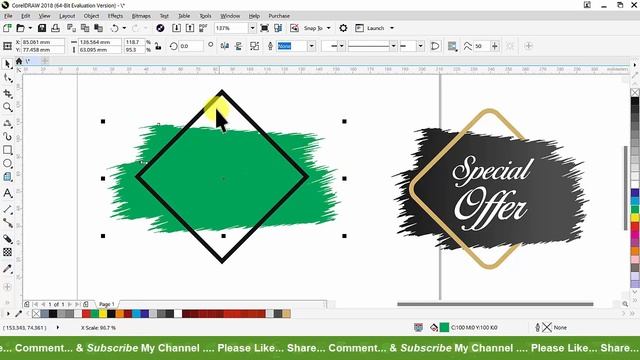This screenshot has width=640, height=360.
Task: Create a new document
Action: click(x=7, y=28)
